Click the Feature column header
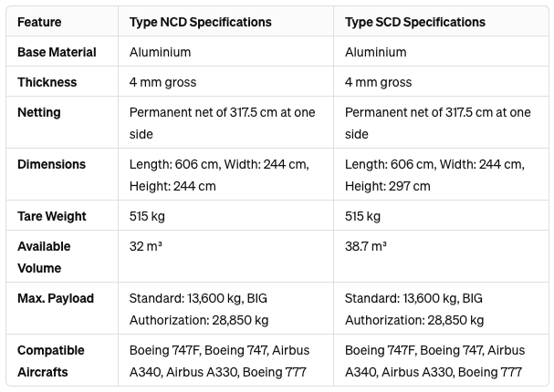 pyautogui.click(x=39, y=22)
